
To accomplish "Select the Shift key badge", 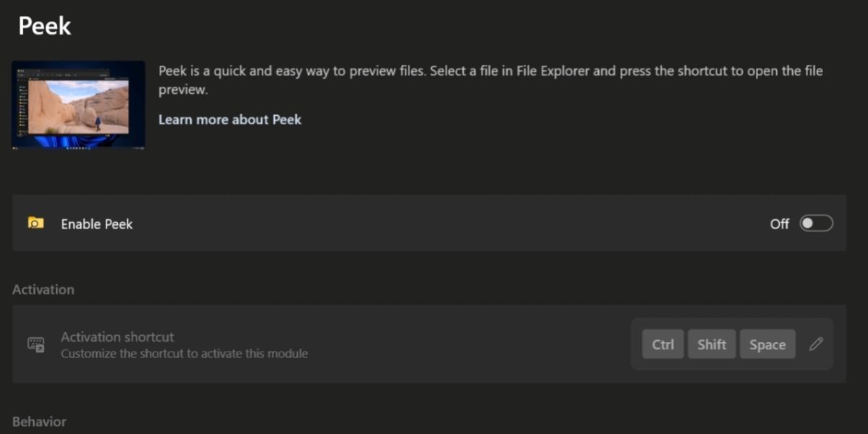I will click(712, 344).
